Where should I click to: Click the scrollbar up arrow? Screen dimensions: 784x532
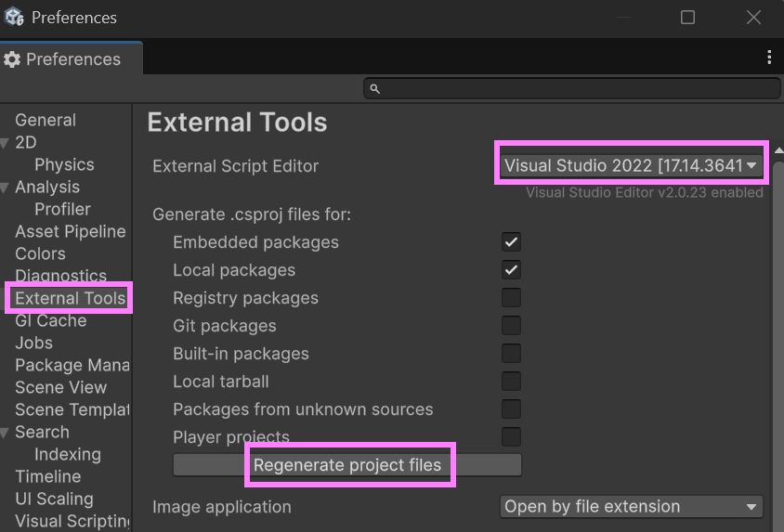(x=778, y=150)
